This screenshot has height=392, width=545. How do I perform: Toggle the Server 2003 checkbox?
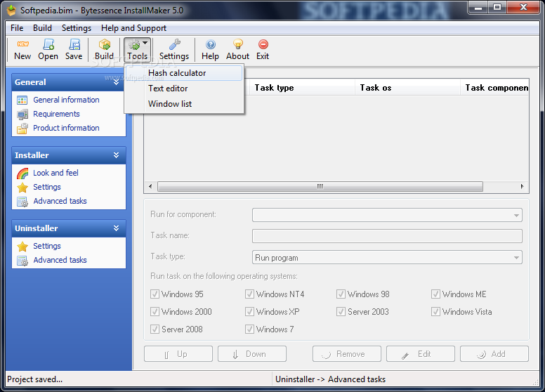tap(341, 311)
